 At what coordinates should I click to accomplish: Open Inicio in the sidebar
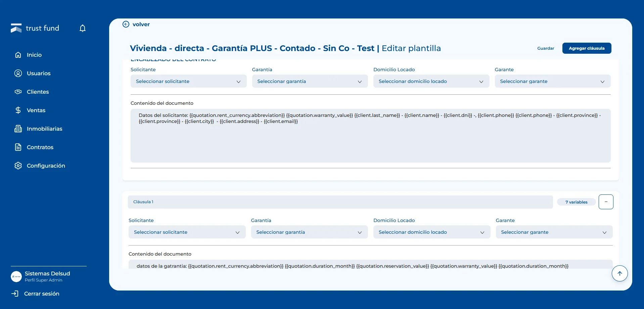coord(34,55)
